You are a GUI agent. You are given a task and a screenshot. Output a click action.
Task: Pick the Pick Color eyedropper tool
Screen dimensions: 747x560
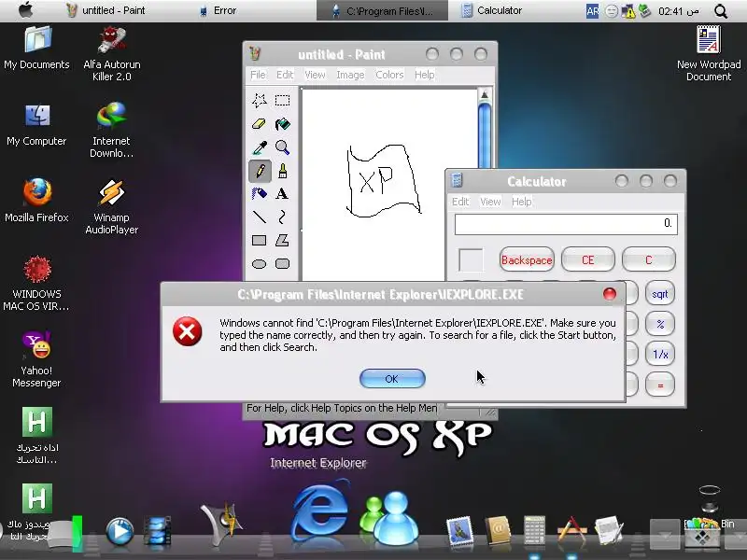260,147
